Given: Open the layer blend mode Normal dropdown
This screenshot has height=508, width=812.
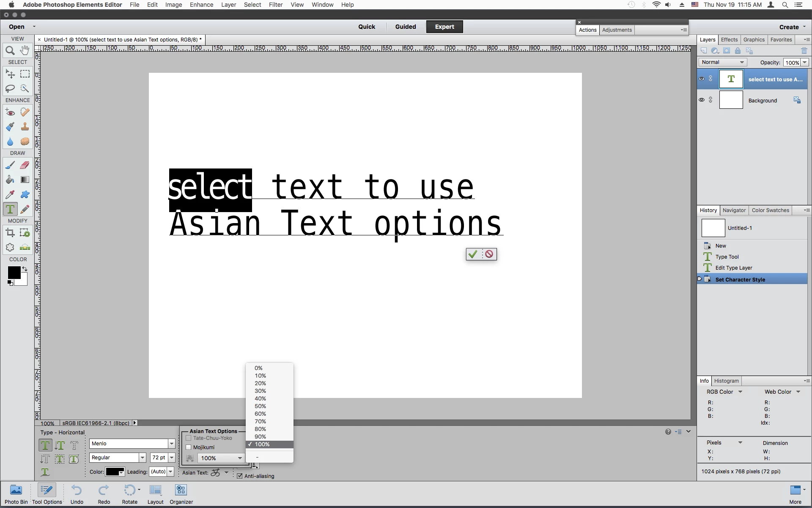Looking at the screenshot, I should (722, 62).
